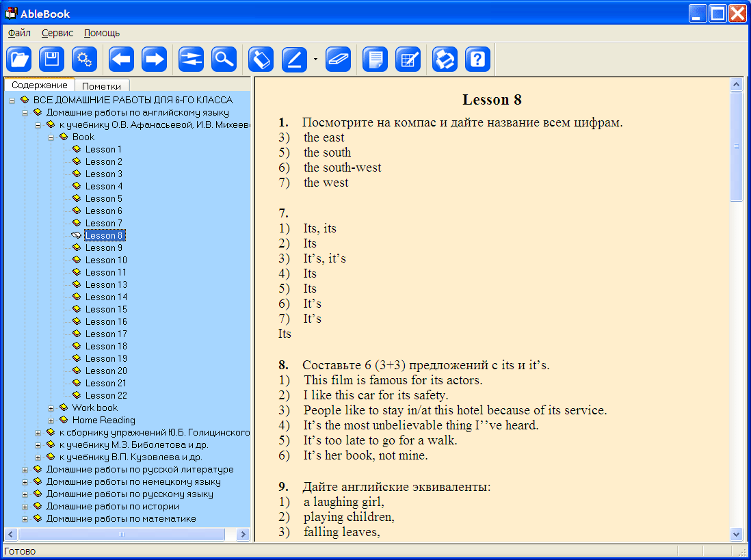Open the Сервис menu
The image size is (751, 560).
point(57,33)
